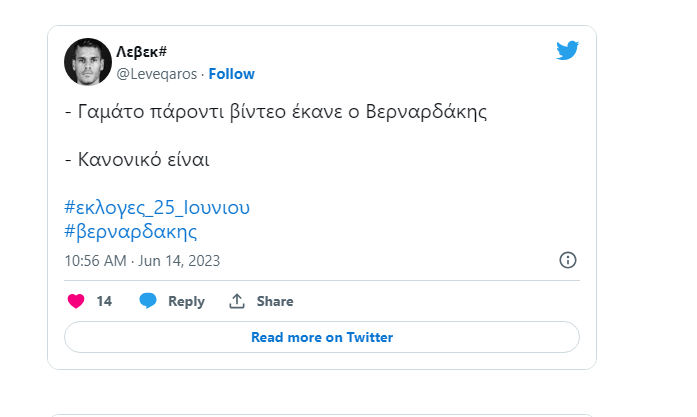The image size is (697, 417).
Task: Follow the @Leveqaros account
Action: point(232,74)
